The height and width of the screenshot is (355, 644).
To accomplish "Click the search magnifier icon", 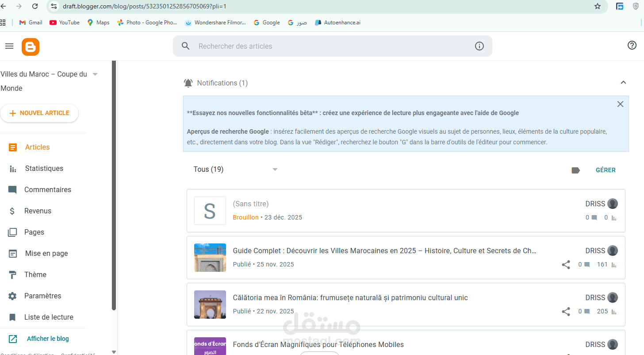I will (x=186, y=46).
